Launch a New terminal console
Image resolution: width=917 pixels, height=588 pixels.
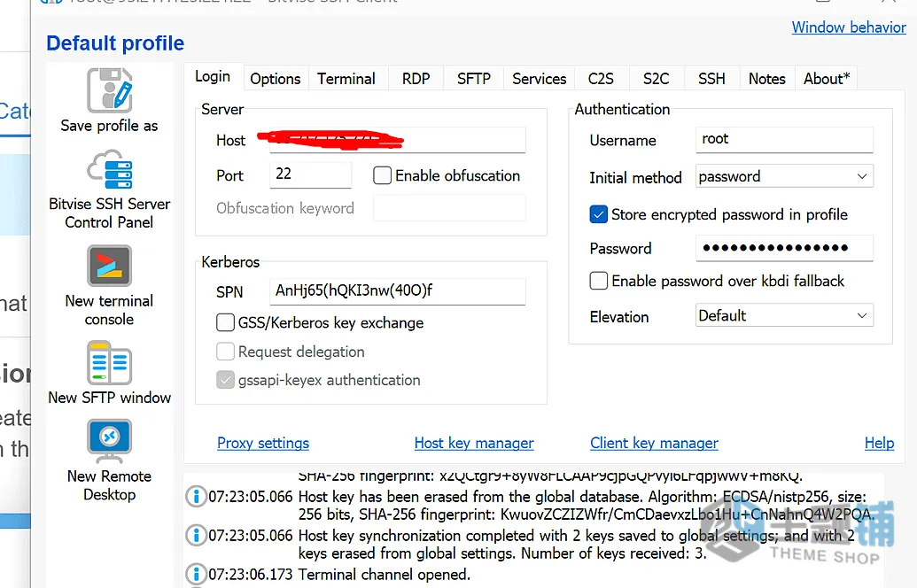click(109, 285)
